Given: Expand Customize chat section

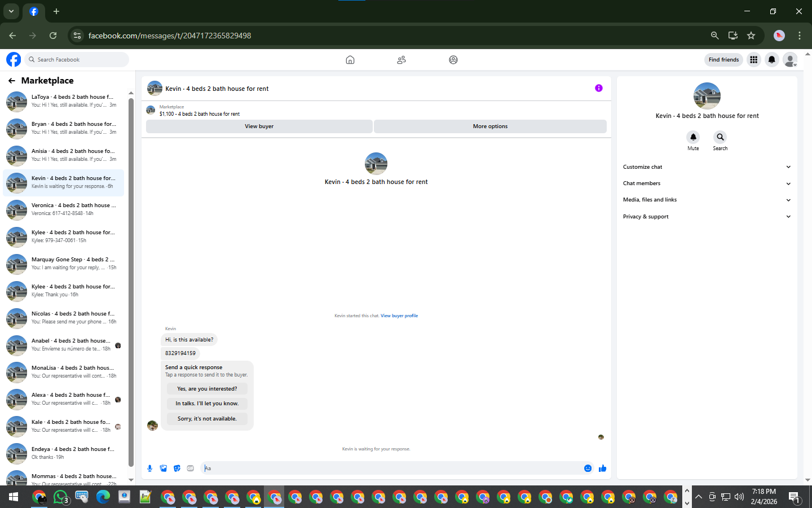Looking at the screenshot, I should [x=707, y=167].
